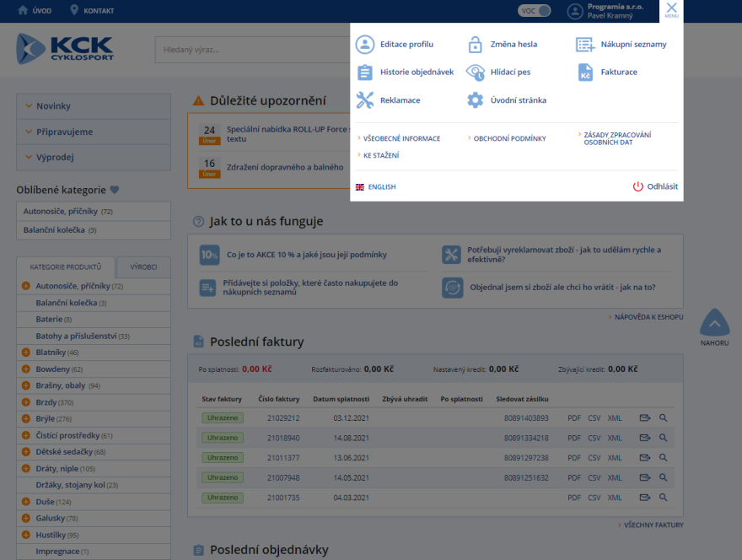742x560 pixels.
Task: Open KE STAŽENÍ menu link
Action: pyautogui.click(x=381, y=155)
